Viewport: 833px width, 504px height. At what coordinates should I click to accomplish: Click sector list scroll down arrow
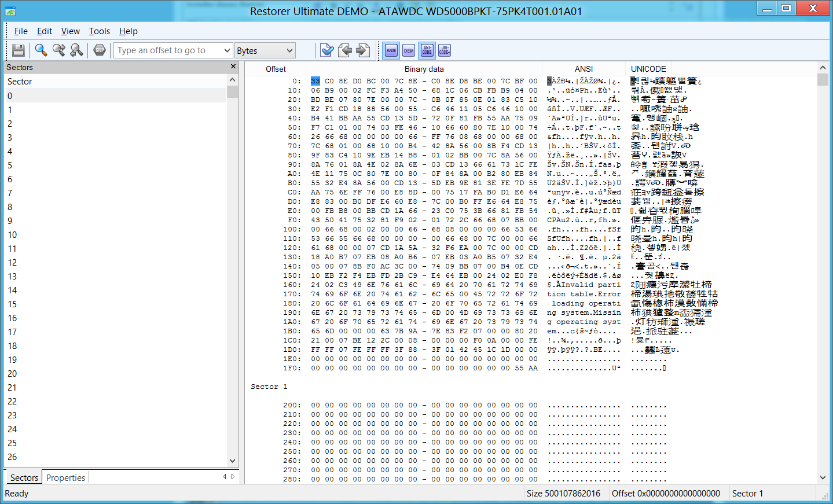[x=233, y=461]
